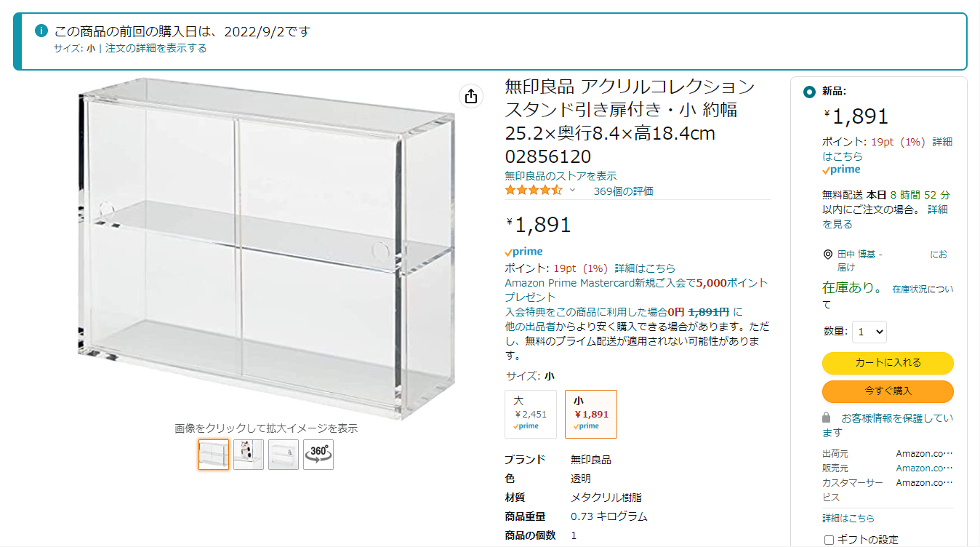Click the padlock secure transaction icon
Viewport: 980px width, 547px height.
(x=826, y=418)
